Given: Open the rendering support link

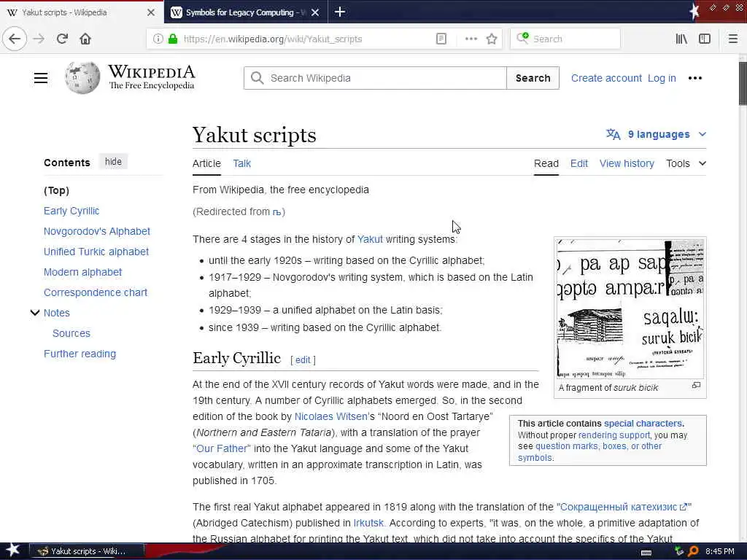Looking at the screenshot, I should coord(614,435).
